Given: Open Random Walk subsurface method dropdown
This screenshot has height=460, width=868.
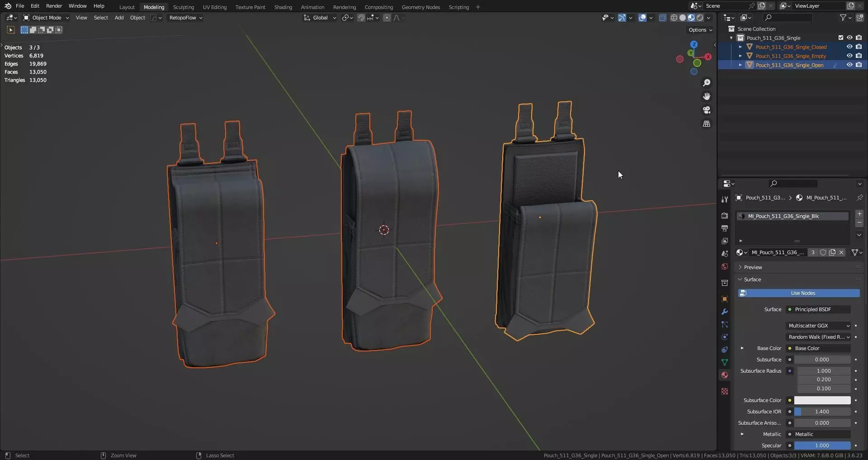Looking at the screenshot, I should (819, 337).
